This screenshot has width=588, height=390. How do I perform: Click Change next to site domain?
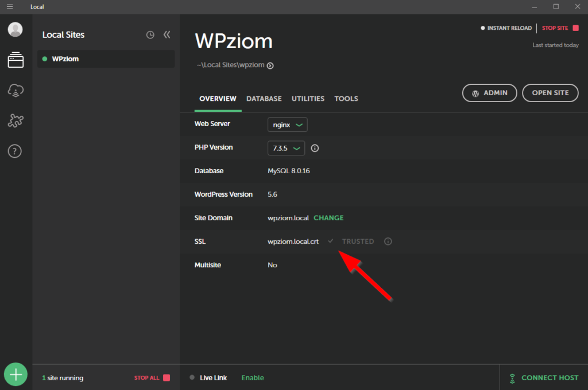click(x=328, y=218)
